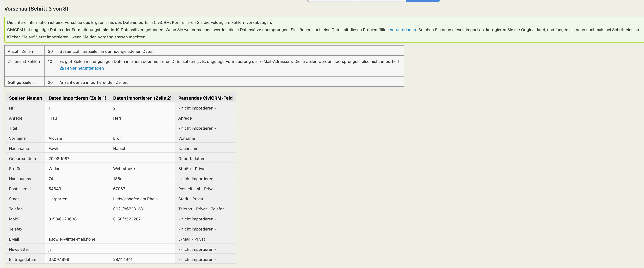Select last name 'Fowler'
This screenshot has height=268, width=644.
(55, 149)
